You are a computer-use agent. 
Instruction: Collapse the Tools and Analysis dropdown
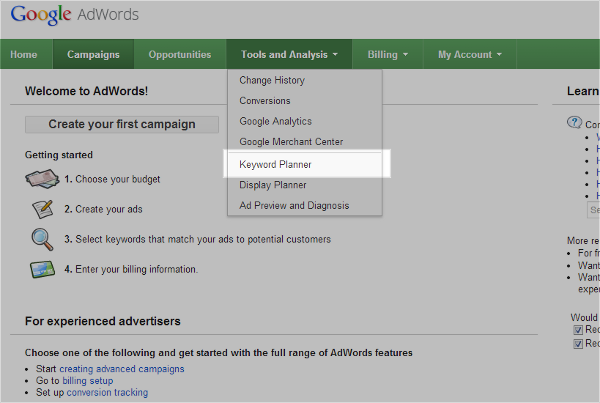click(x=289, y=54)
